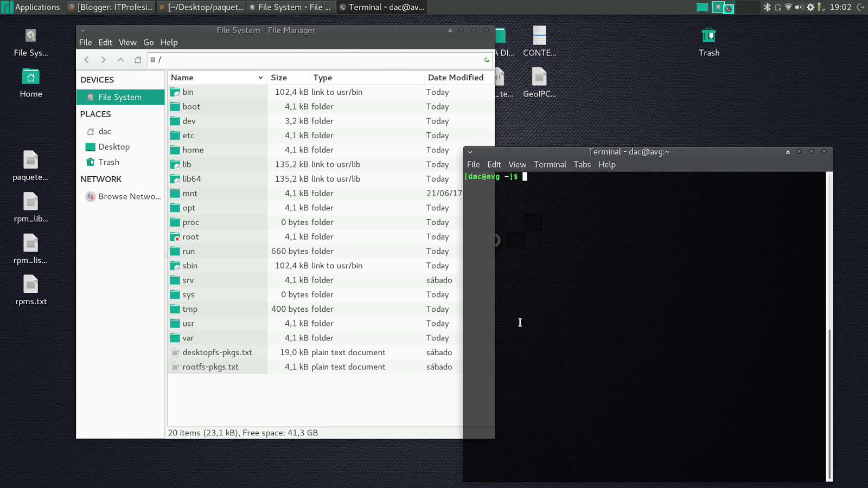
Task: Select the tmp folder name
Action: [190, 309]
